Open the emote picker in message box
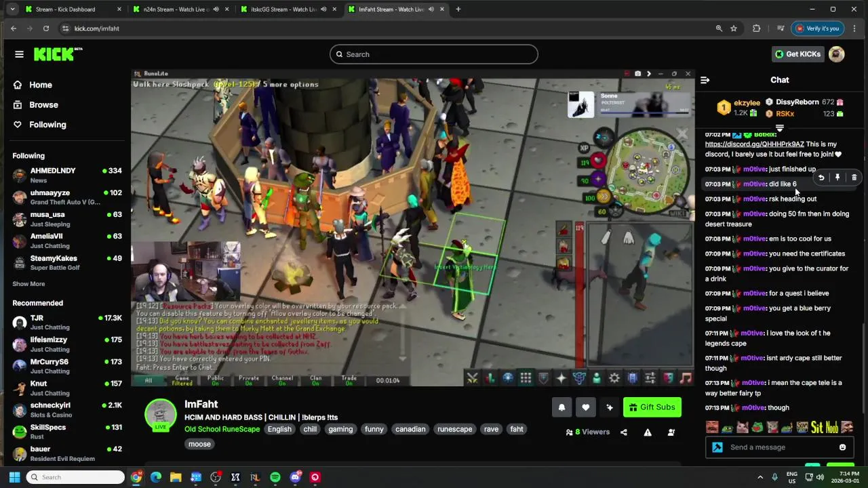This screenshot has height=488, width=868. click(x=842, y=447)
